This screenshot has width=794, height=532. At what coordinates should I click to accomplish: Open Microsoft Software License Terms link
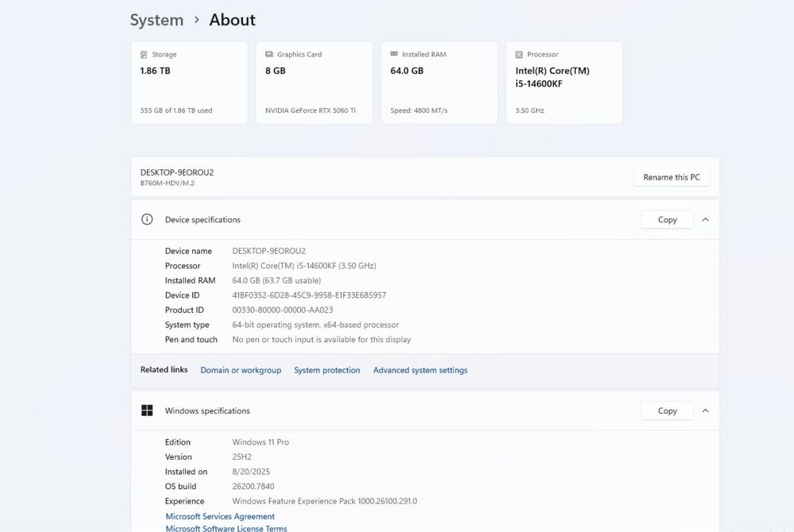click(x=226, y=528)
